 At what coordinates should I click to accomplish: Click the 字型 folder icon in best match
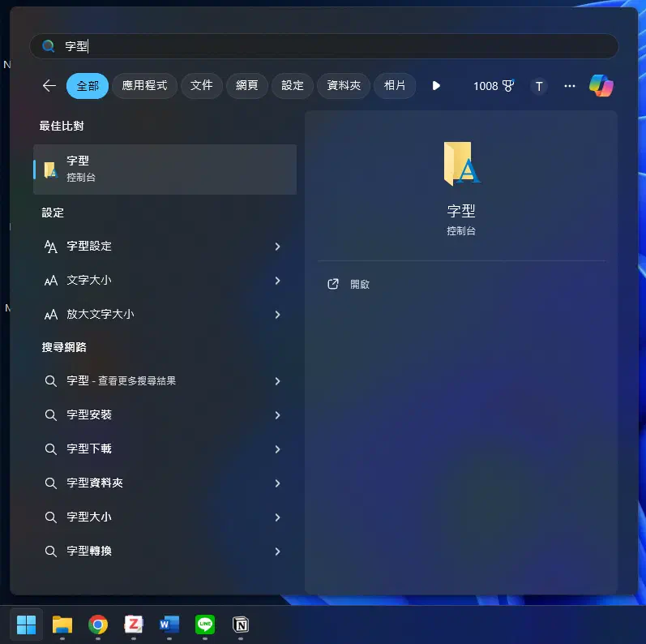point(51,170)
